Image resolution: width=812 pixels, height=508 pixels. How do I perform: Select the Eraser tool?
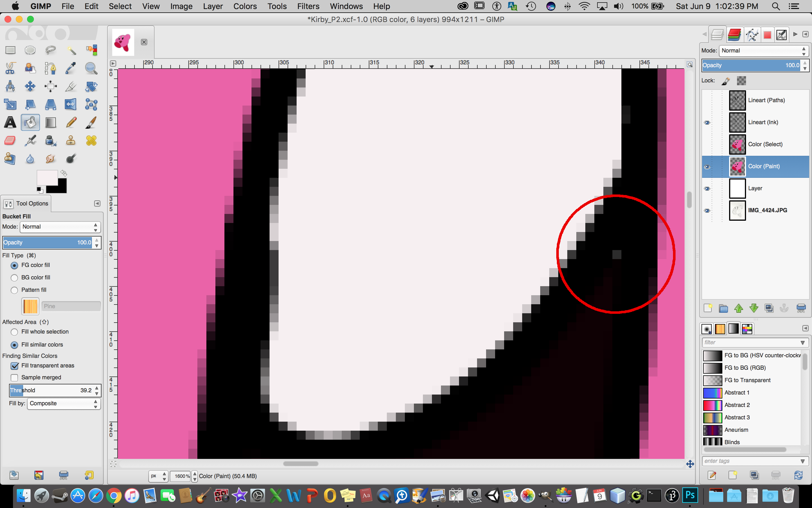(10, 141)
